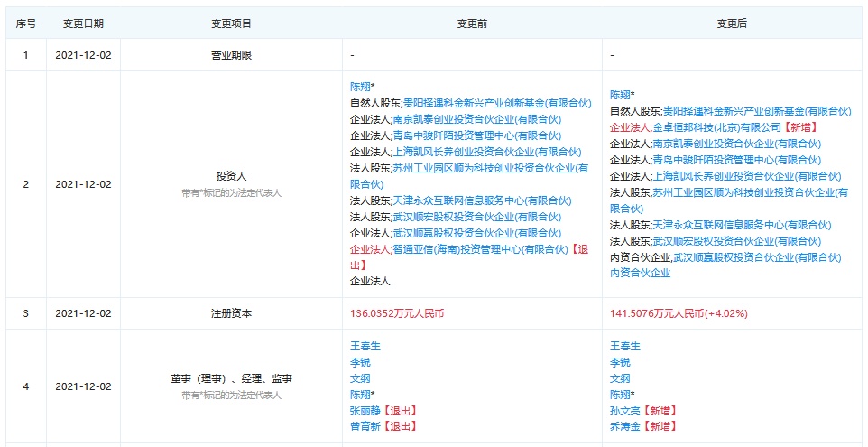Open 李锐 link in 变更后 column
Image resolution: width=868 pixels, height=447 pixels.
(x=621, y=362)
